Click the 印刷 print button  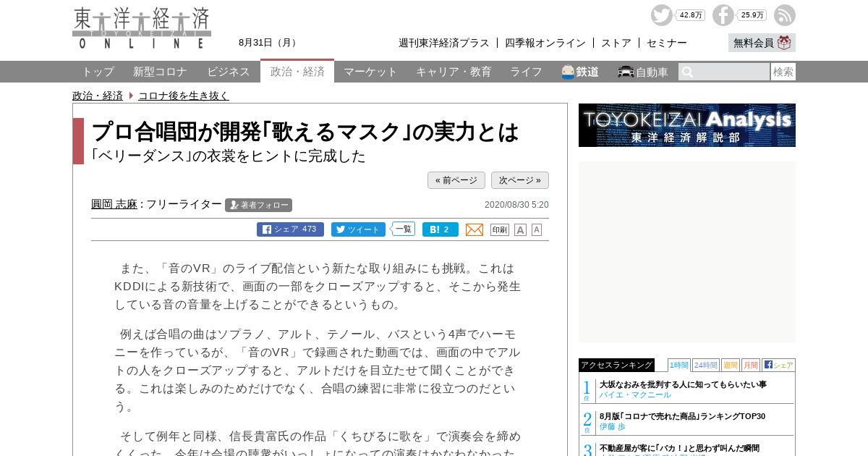500,229
